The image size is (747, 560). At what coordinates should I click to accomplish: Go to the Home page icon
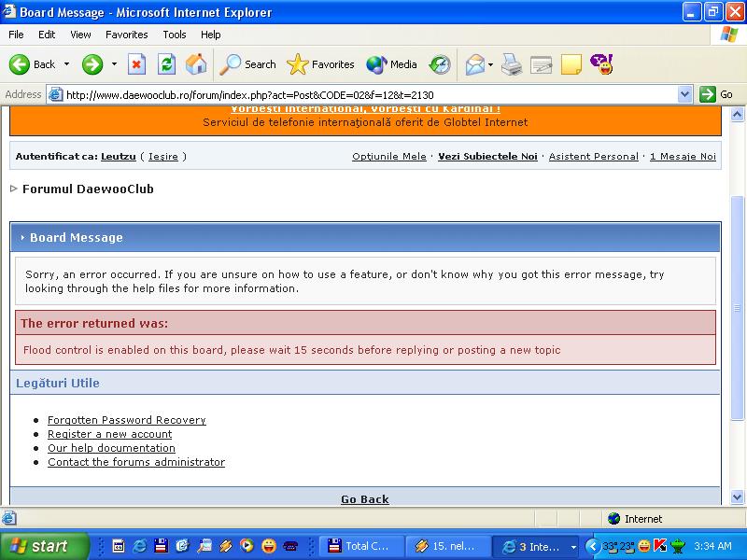click(196, 64)
